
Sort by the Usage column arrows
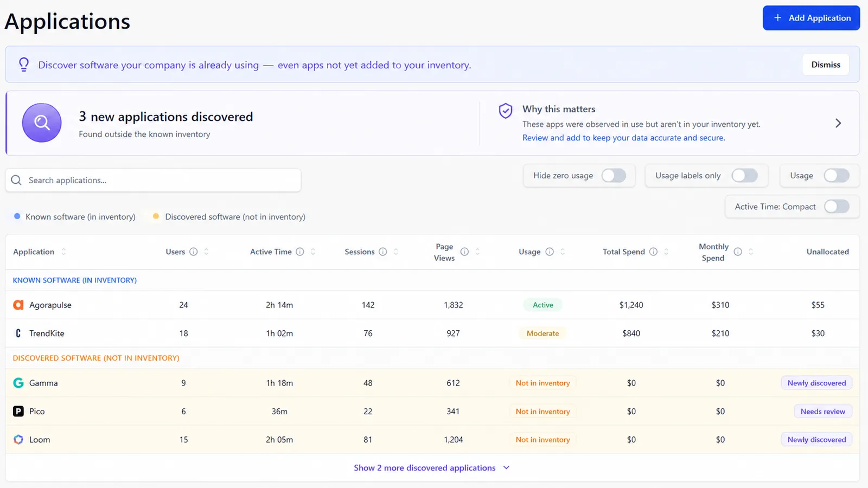[563, 252]
